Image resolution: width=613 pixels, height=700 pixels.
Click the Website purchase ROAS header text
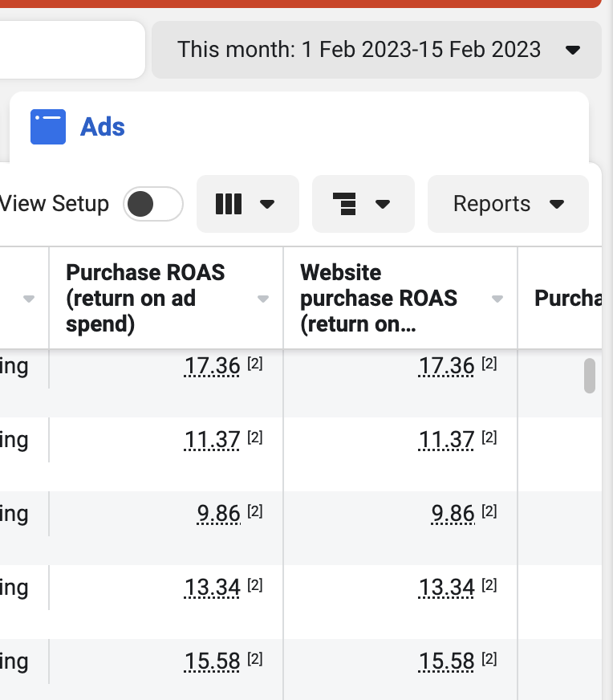(379, 298)
